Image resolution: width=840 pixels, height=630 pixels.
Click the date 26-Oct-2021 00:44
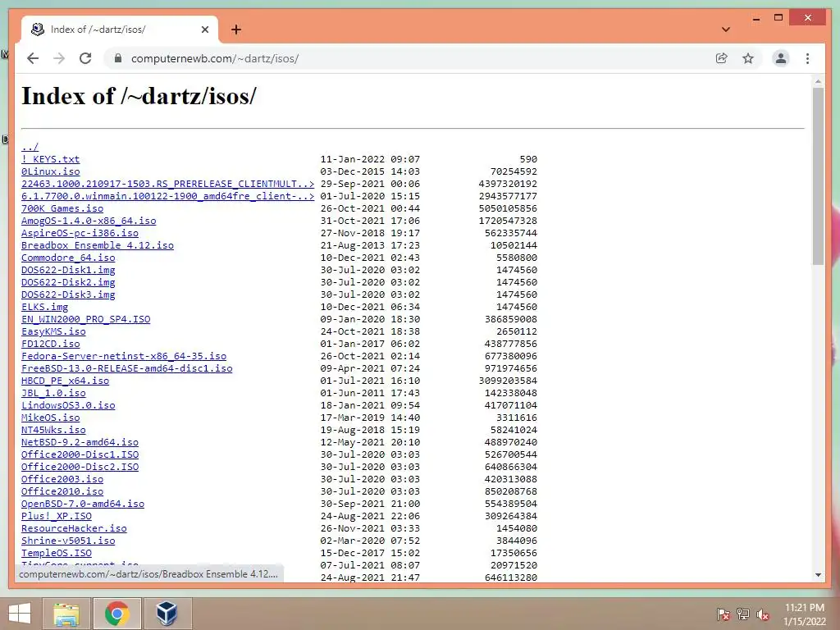[x=370, y=208]
